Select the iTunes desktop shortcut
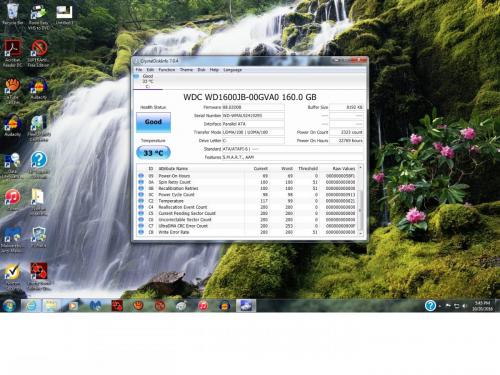The image size is (500, 375). tap(13, 199)
